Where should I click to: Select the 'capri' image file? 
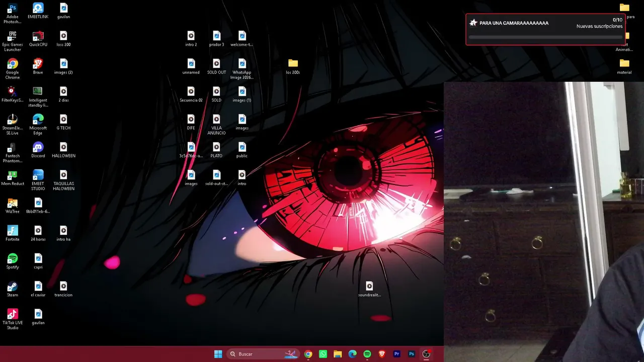coord(38,261)
